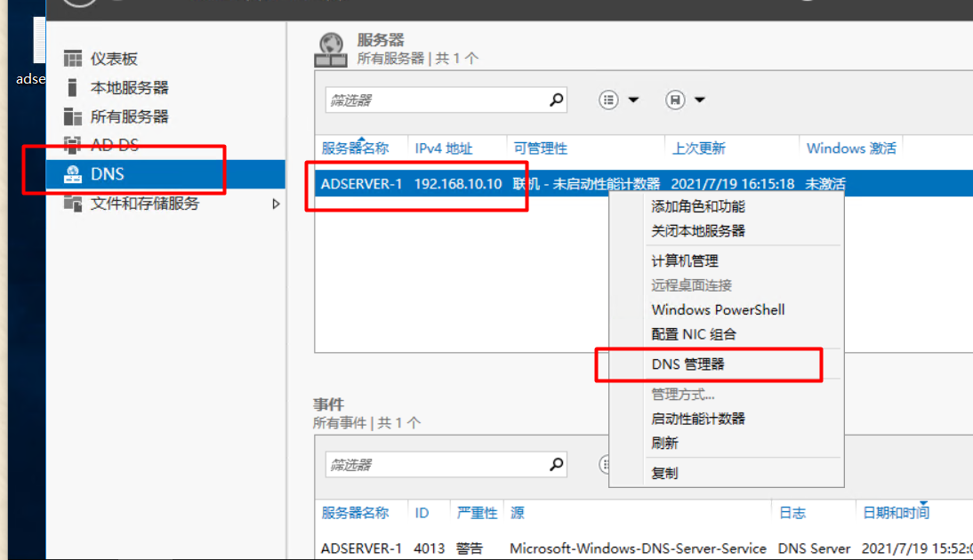
Task: Sort by 可管理性 column
Action: (541, 148)
